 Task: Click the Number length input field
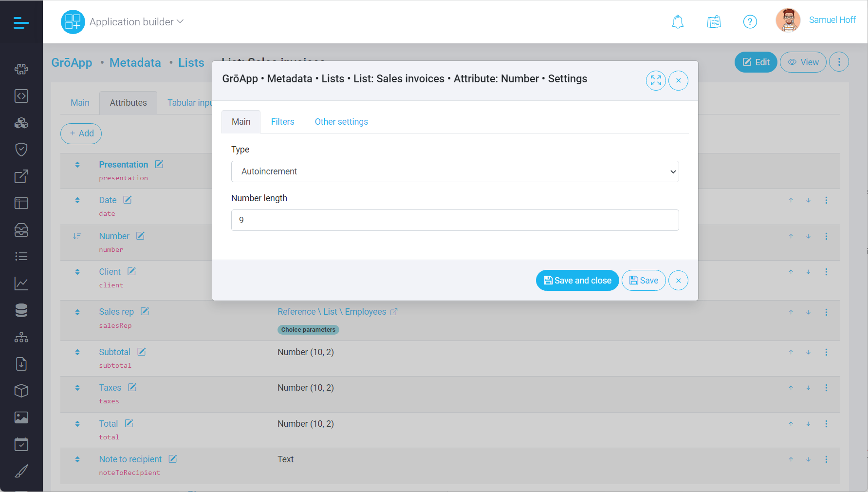click(x=455, y=220)
